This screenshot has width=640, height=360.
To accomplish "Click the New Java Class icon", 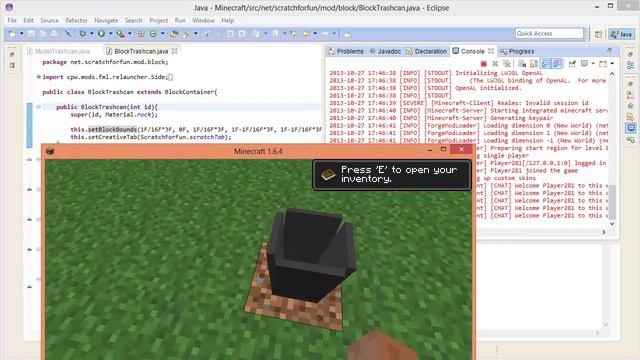I will tap(153, 34).
